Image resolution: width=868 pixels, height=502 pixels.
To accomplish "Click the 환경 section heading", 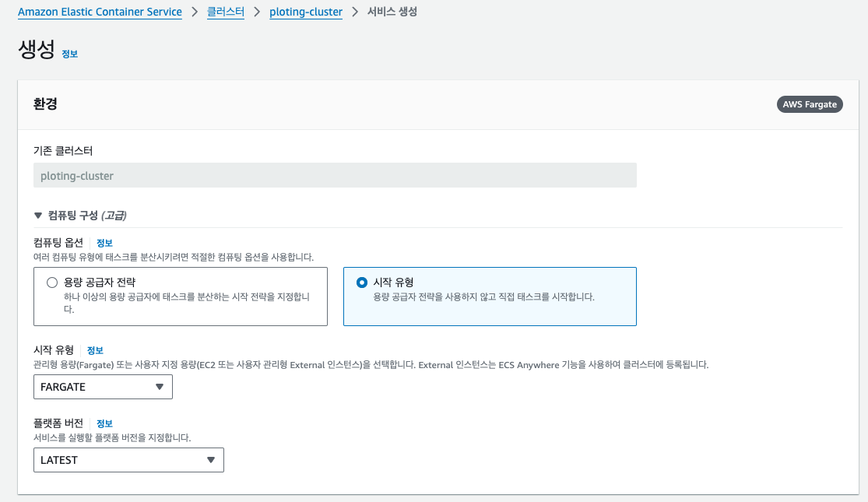I will tap(45, 104).
